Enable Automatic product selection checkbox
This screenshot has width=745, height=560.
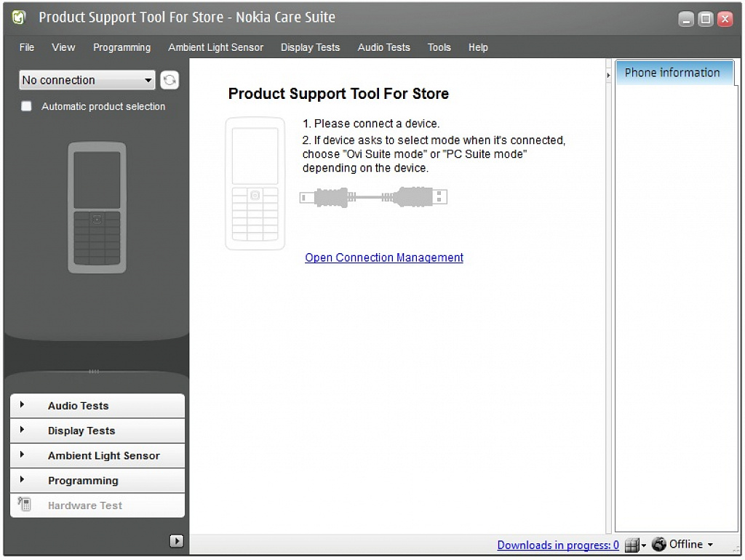pyautogui.click(x=27, y=106)
